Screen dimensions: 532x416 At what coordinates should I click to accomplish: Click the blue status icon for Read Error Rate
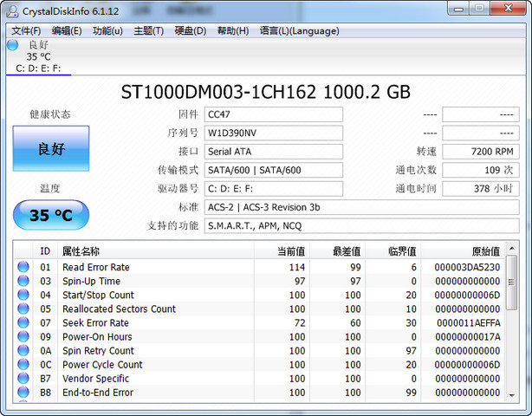(x=23, y=268)
